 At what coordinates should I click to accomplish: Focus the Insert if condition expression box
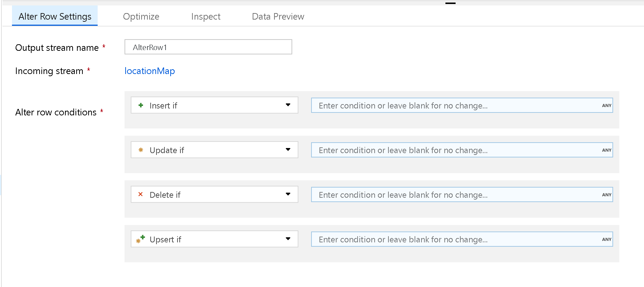tap(454, 106)
